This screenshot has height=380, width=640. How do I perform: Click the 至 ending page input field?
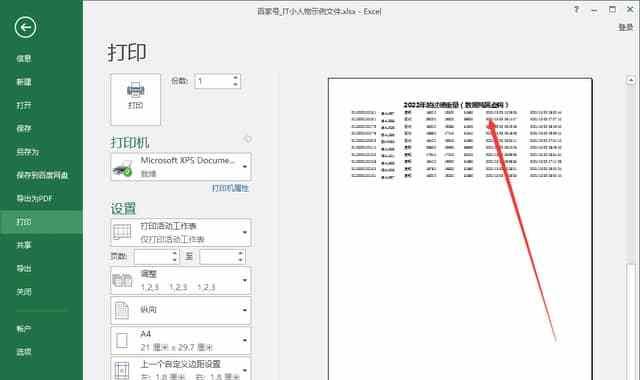218,257
